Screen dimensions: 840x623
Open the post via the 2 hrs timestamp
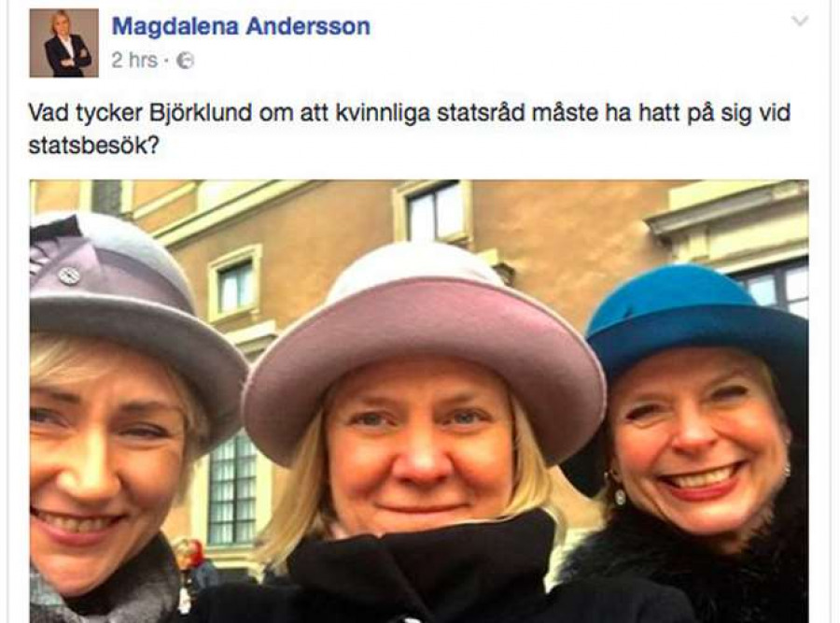(x=134, y=60)
